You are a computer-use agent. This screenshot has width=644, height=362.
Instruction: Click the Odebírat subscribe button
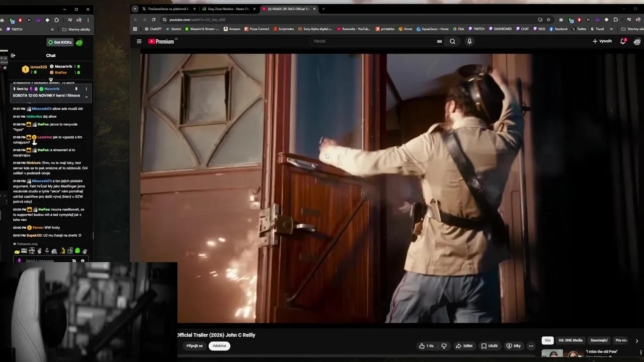pyautogui.click(x=219, y=346)
